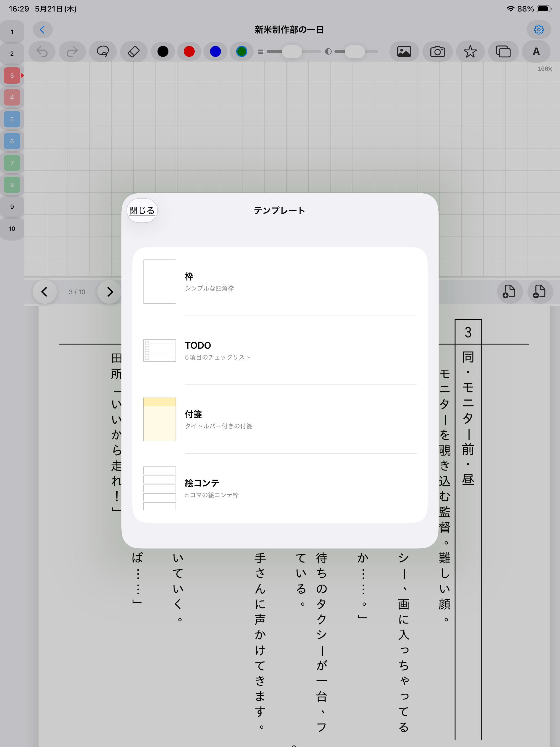Screen dimensions: 560x747
Task: Tap the 3 / 10 page indicator
Action: pyautogui.click(x=77, y=292)
